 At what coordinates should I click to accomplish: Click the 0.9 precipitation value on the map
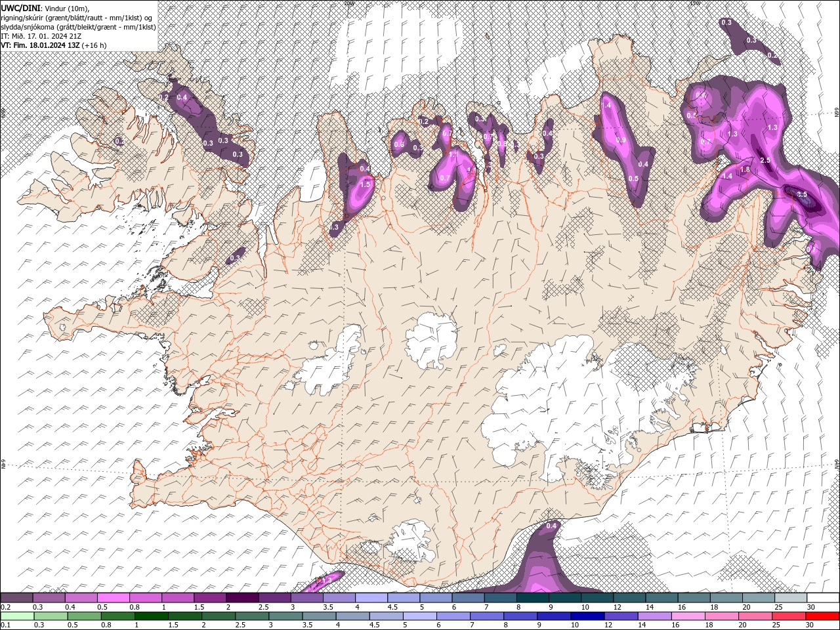click(x=621, y=140)
